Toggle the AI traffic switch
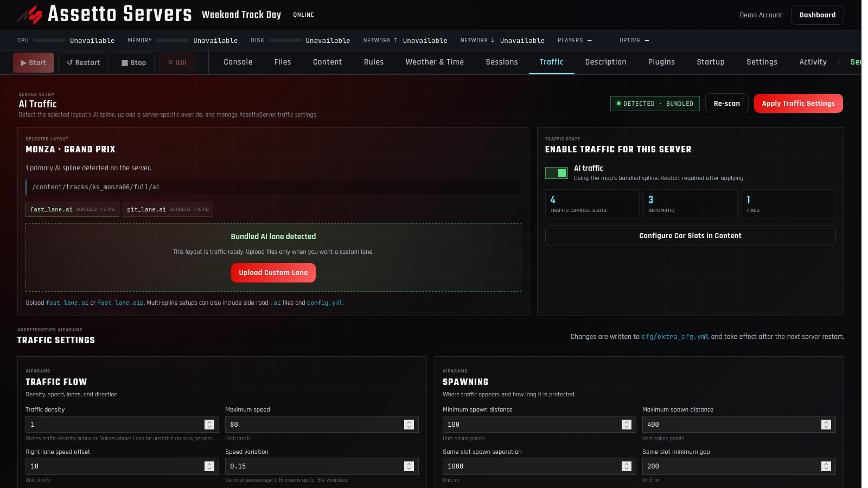868x488 pixels. coord(557,173)
